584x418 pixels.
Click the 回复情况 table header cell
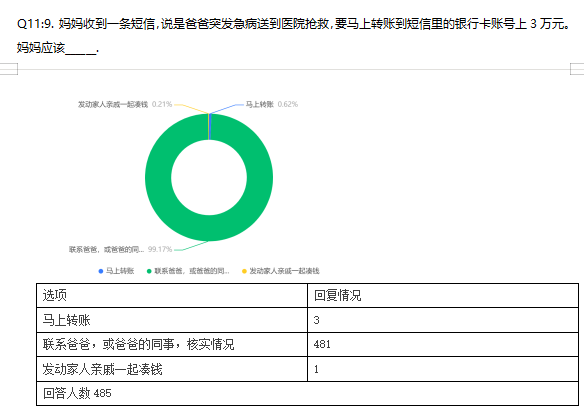pyautogui.click(x=443, y=295)
